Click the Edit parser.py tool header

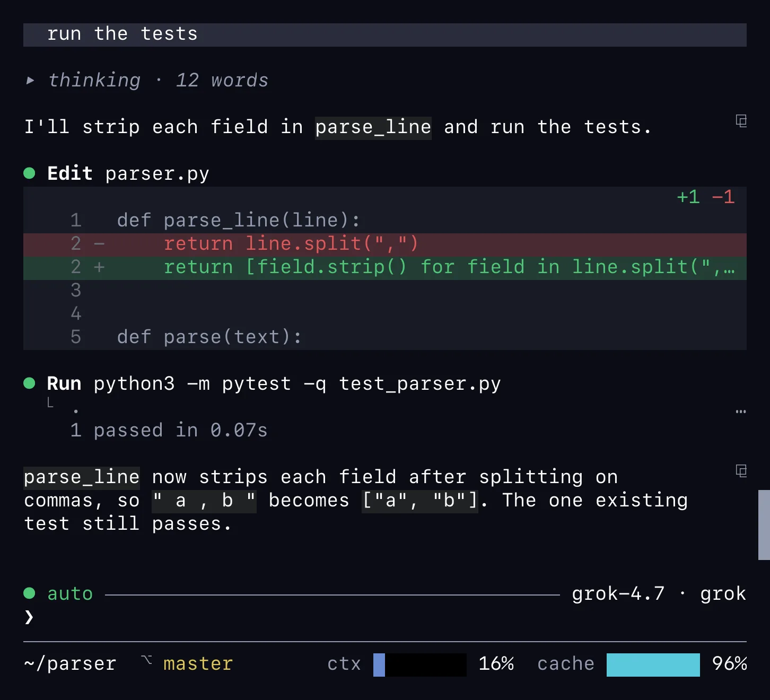click(128, 173)
